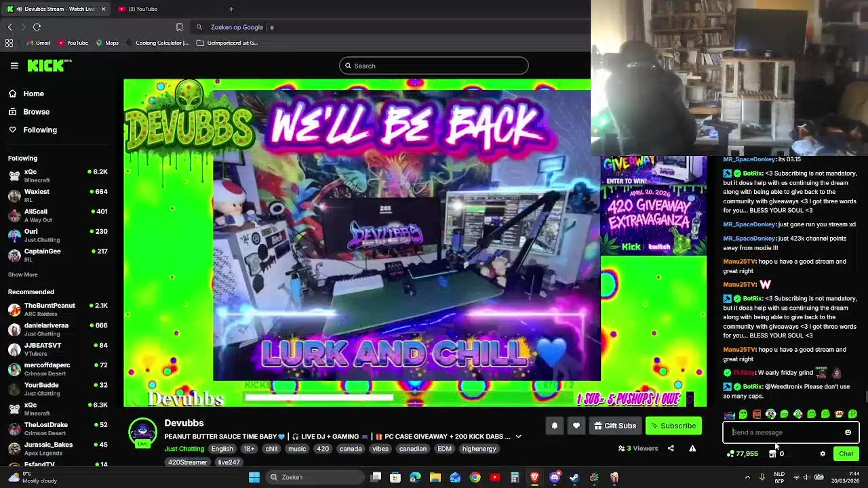Open the Kick hamburger sidebar menu
Viewport: 868px width, 488px height.
[x=14, y=66]
